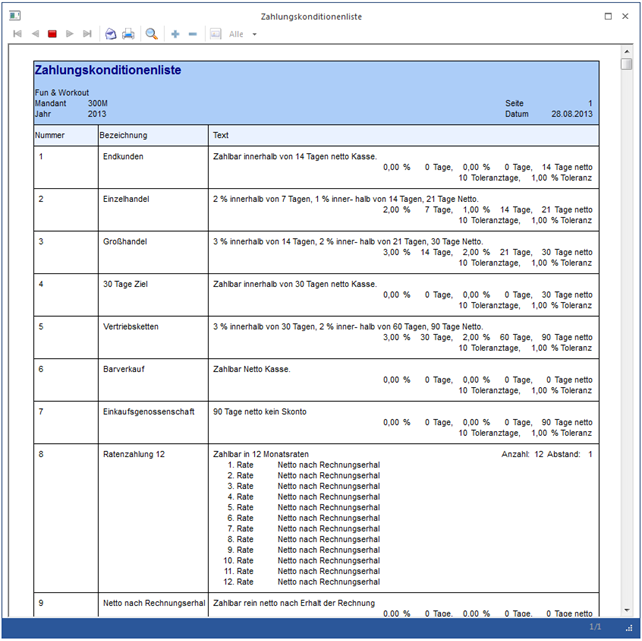Zoom in with the plus icon
Screen dimensions: 642x641
coord(175,34)
